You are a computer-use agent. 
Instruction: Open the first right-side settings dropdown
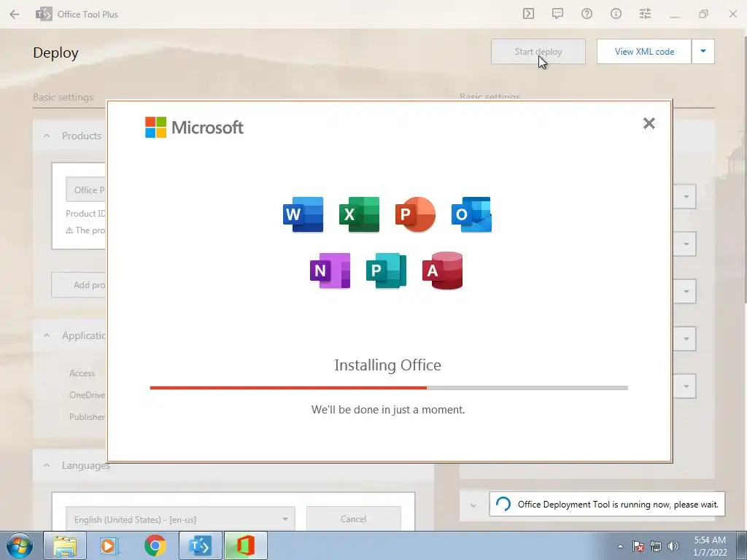click(x=684, y=197)
